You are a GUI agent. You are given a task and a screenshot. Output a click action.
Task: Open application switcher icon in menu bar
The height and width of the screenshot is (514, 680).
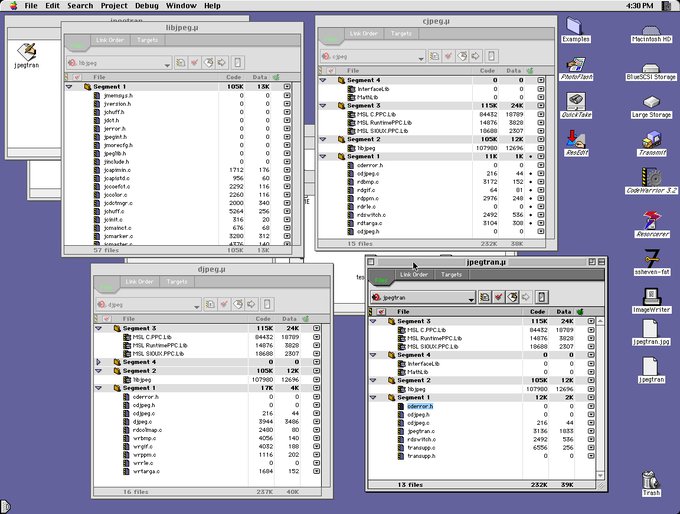tap(667, 6)
